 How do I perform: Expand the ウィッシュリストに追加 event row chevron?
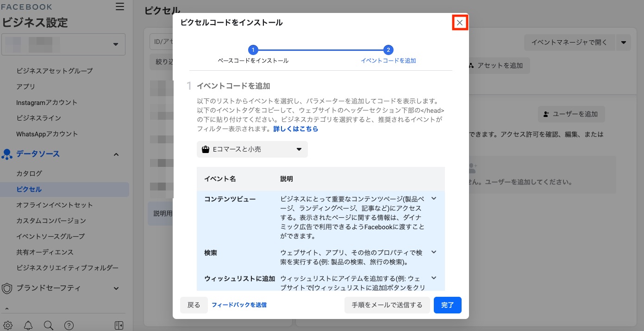[434, 278]
